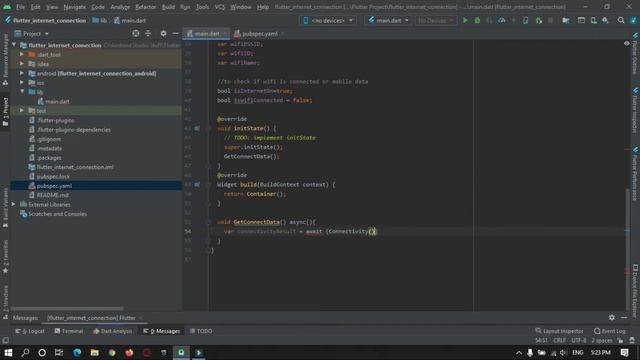Hide the Project panel with the minus icon
This screenshot has width=640, height=360.
click(175, 33)
